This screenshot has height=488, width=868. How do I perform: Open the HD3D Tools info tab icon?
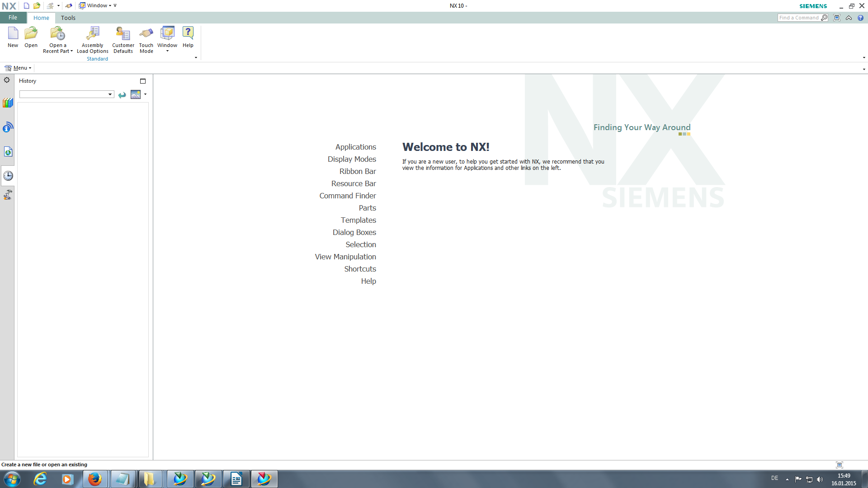[8, 127]
